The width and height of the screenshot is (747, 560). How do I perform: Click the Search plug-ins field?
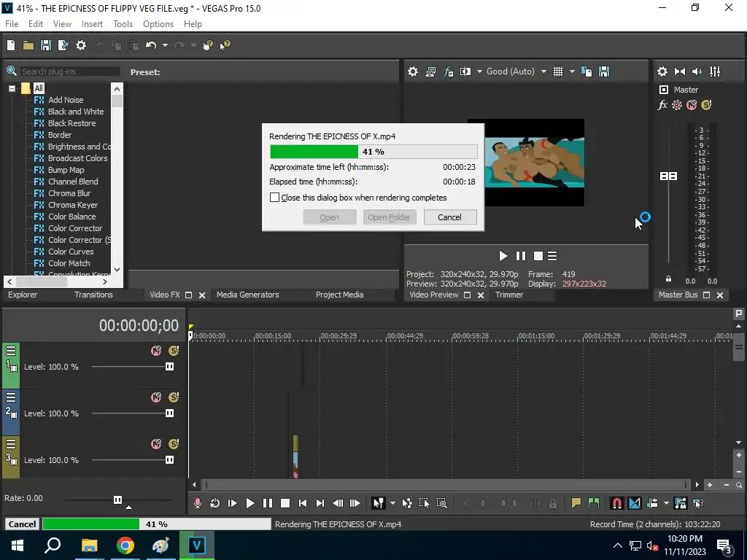tap(70, 71)
